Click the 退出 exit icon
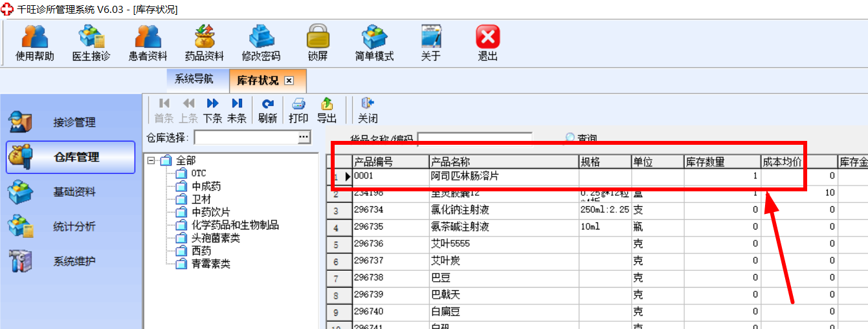Viewport: 868px width, 329px height. click(488, 43)
